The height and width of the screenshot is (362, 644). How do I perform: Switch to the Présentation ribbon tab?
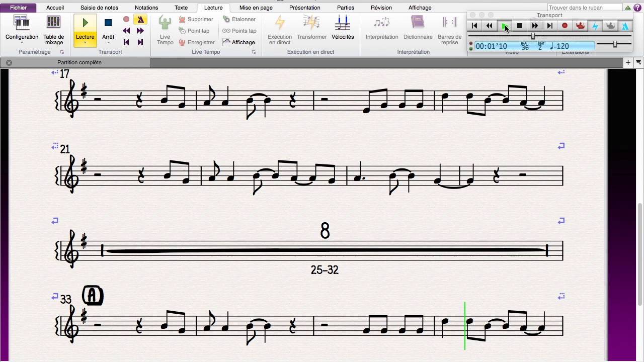pos(305,8)
